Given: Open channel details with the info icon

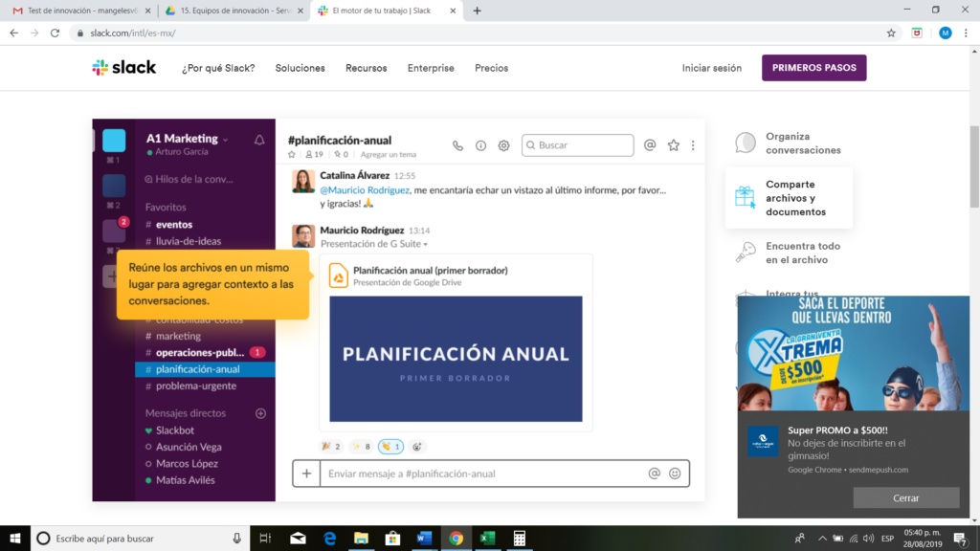Looking at the screenshot, I should tap(480, 145).
